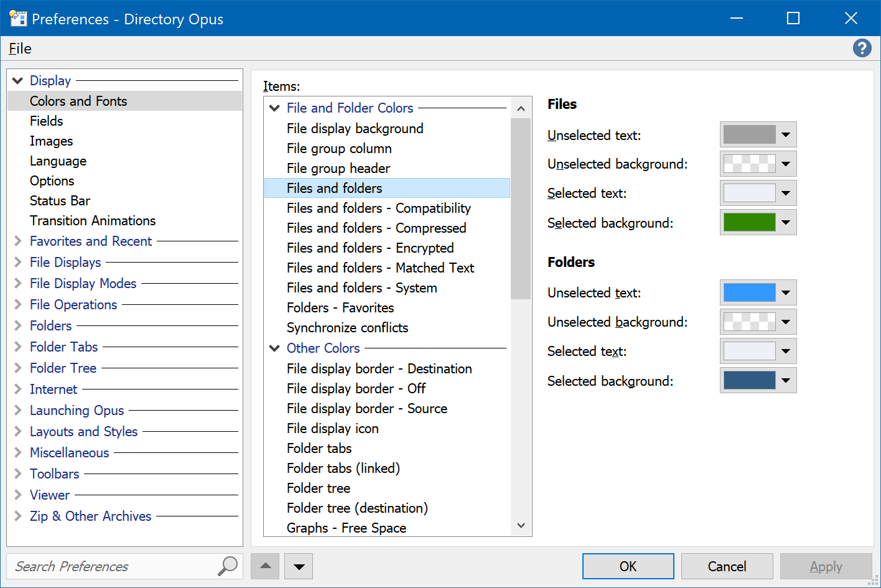Screen dimensions: 881x588
Task: Open Files unselected background color dropdown
Action: click(x=758, y=164)
